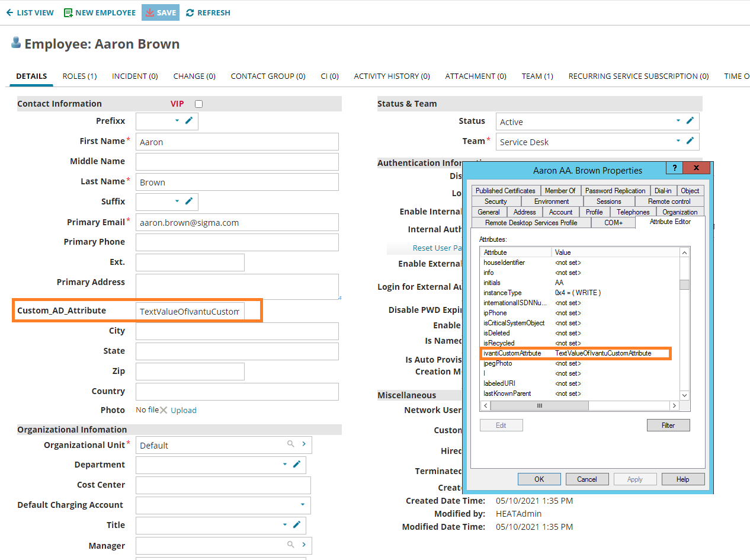Screen dimensions: 750x560
Task: Switch to the ROLES tab
Action: pyautogui.click(x=79, y=76)
